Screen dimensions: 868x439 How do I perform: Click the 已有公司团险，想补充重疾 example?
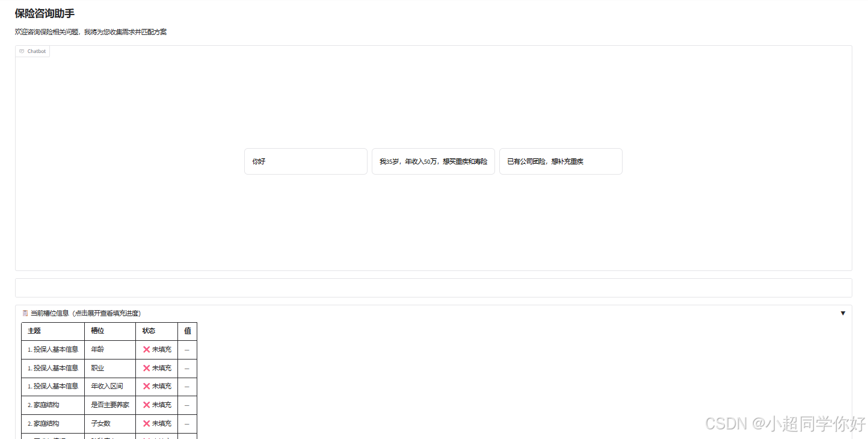[x=561, y=161]
